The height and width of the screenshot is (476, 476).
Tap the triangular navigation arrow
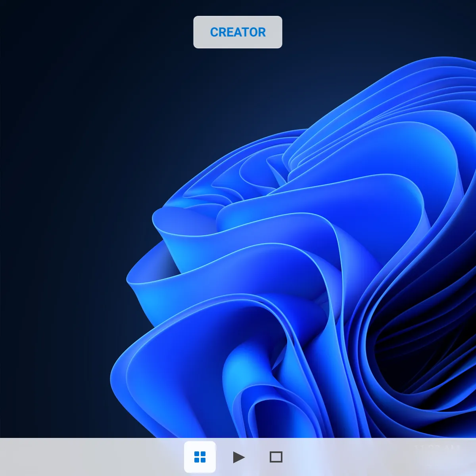point(238,457)
